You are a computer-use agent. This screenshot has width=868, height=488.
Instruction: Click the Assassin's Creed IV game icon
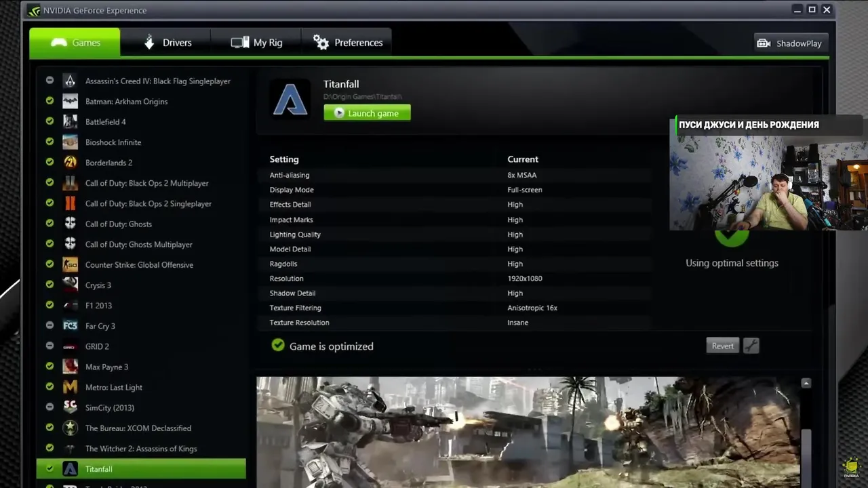(x=70, y=81)
